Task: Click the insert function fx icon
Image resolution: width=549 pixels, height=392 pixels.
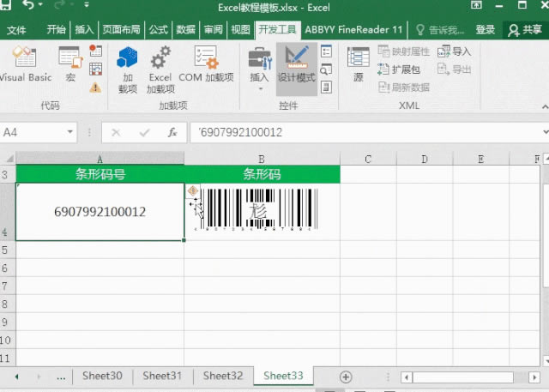Action: click(172, 133)
